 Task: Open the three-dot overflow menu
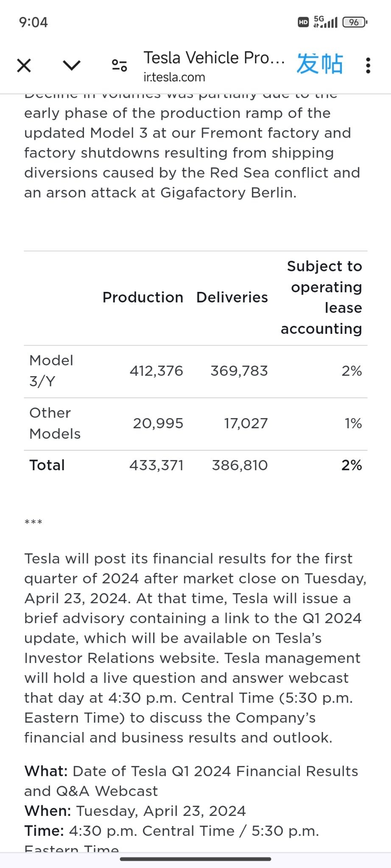pyautogui.click(x=368, y=66)
